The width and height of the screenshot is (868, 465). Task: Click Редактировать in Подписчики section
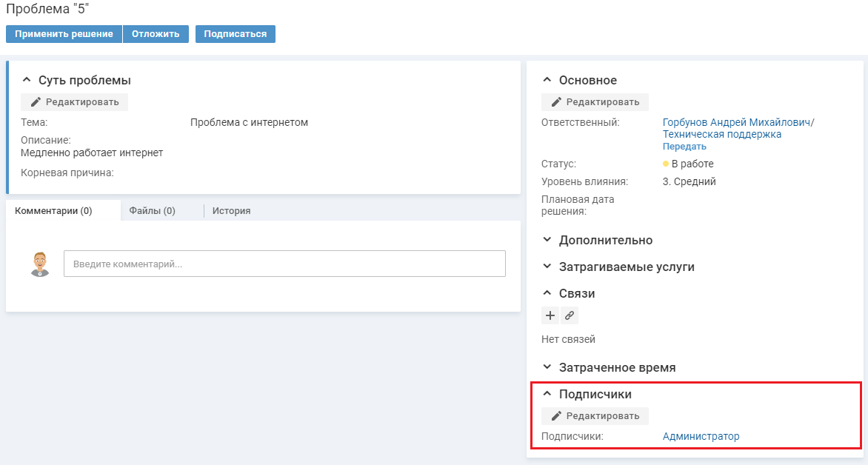pyautogui.click(x=595, y=416)
